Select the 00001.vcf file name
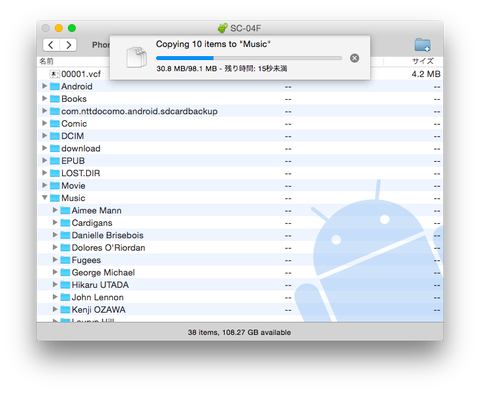Screen dimensions: 480x393 coord(81,74)
